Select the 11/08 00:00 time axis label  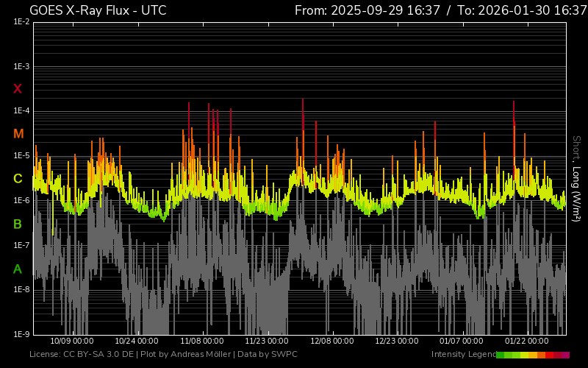(x=201, y=342)
